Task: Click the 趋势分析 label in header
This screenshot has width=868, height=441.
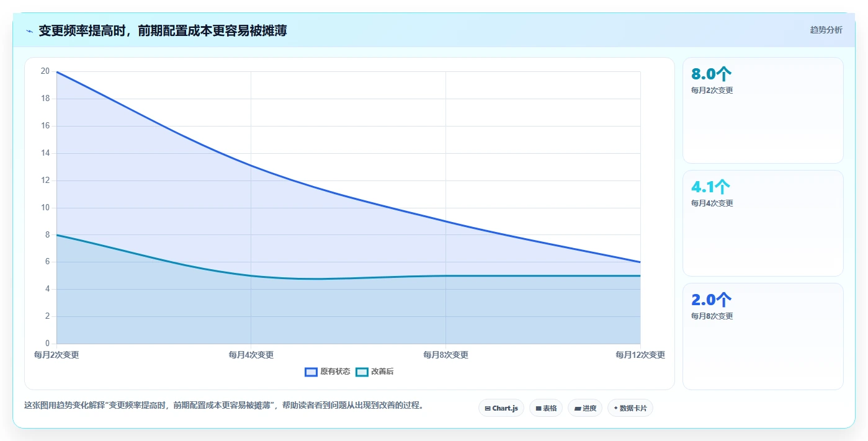Action: click(826, 30)
